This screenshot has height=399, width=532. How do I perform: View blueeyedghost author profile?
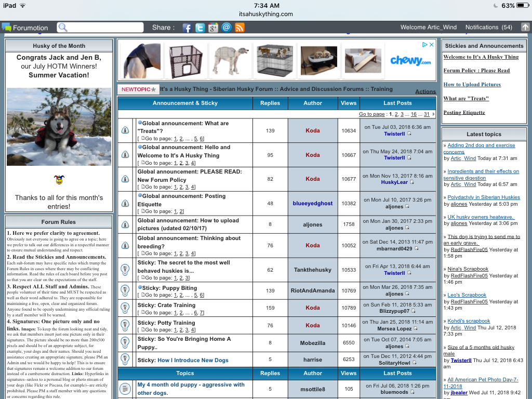(x=313, y=204)
